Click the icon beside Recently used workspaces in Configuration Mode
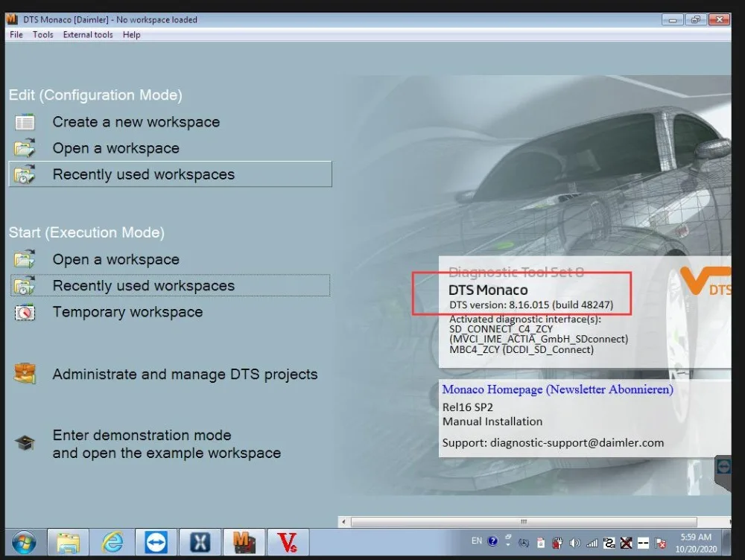Image resolution: width=745 pixels, height=560 pixels. tap(25, 174)
